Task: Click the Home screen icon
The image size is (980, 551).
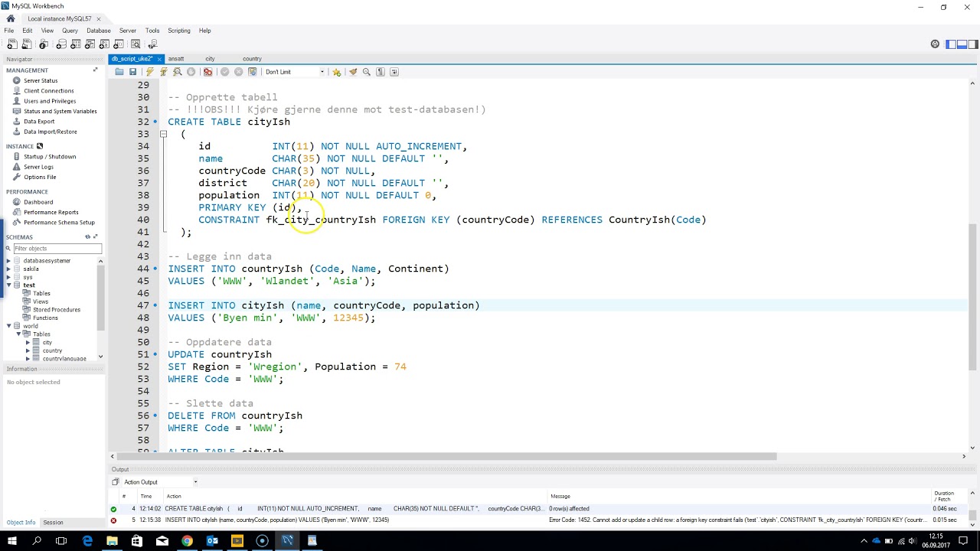Action: [10, 18]
